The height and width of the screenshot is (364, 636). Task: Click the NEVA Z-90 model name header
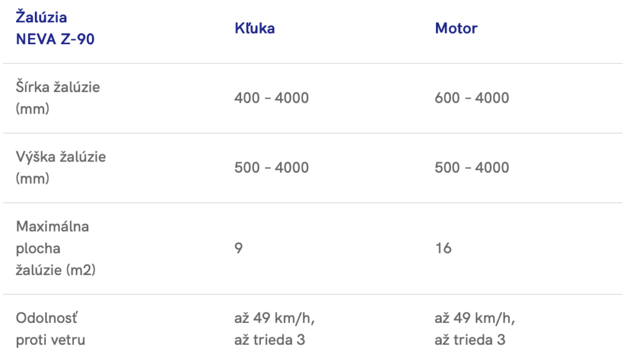pos(55,39)
